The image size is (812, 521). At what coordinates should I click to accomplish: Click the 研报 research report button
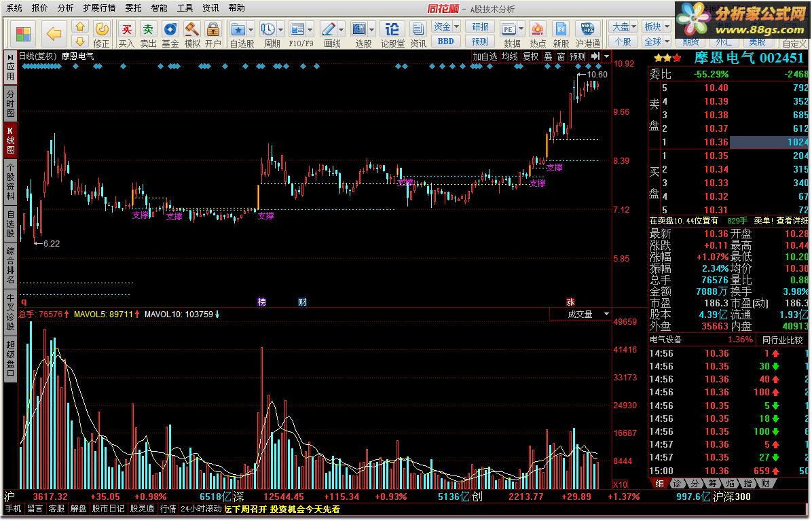(479, 26)
